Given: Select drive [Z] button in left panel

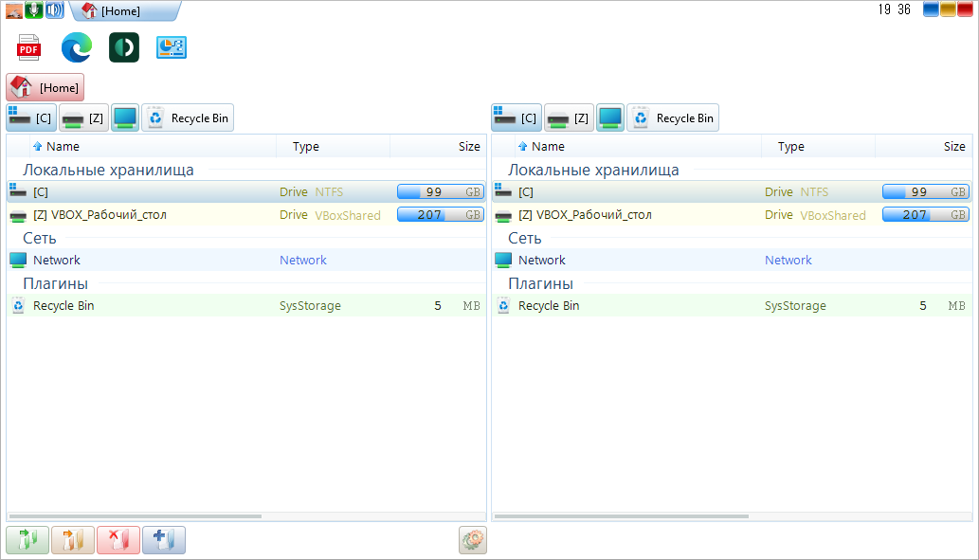Looking at the screenshot, I should 84,118.
